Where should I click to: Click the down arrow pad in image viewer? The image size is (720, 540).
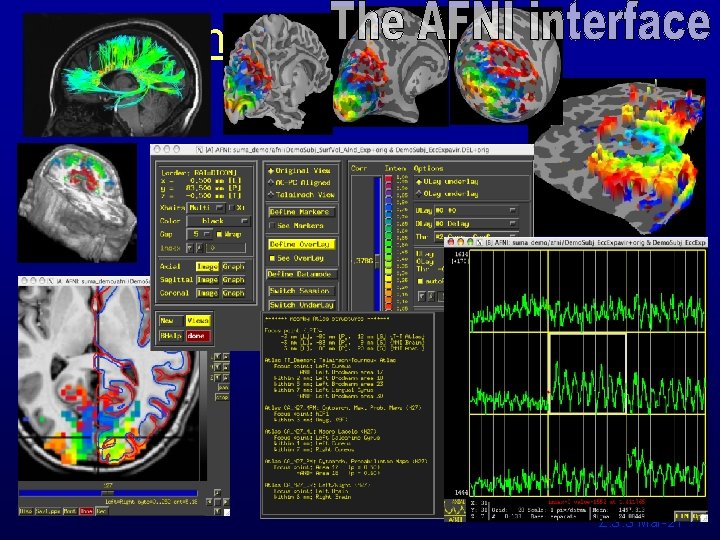pyautogui.click(x=218, y=511)
